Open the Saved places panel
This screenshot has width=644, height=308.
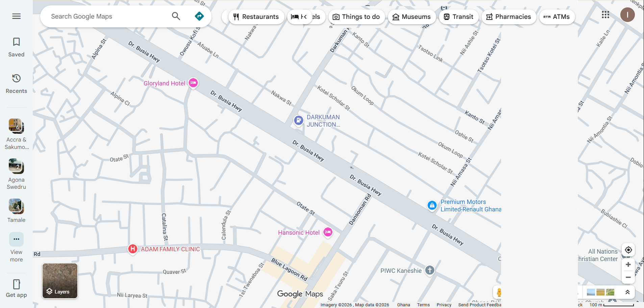tap(16, 47)
